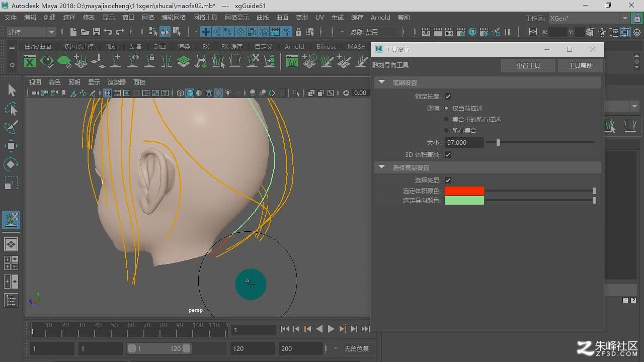The height and width of the screenshot is (362, 644).
Task: Select the Scale tool
Action: 11,183
